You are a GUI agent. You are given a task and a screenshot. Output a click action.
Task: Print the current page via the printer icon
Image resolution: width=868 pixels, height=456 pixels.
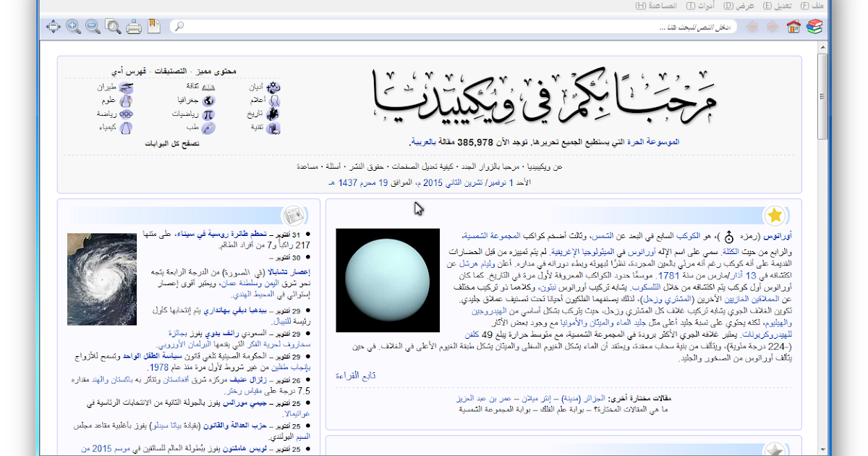(x=134, y=27)
